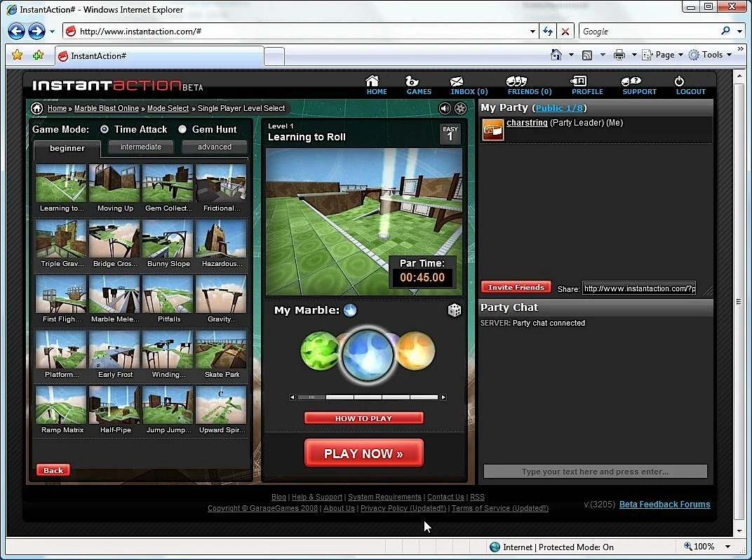Screen dimensions: 752x560
Task: Choose the green marble
Action: coord(318,352)
